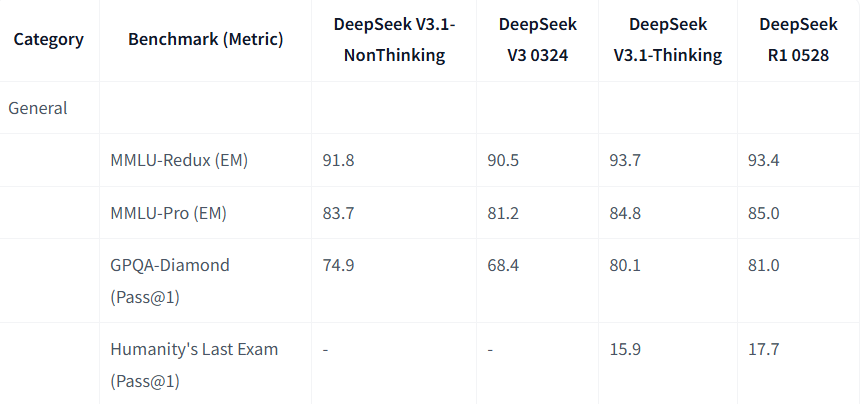860x404 pixels.
Task: Click the 93.7 score cell
Action: click(627, 160)
